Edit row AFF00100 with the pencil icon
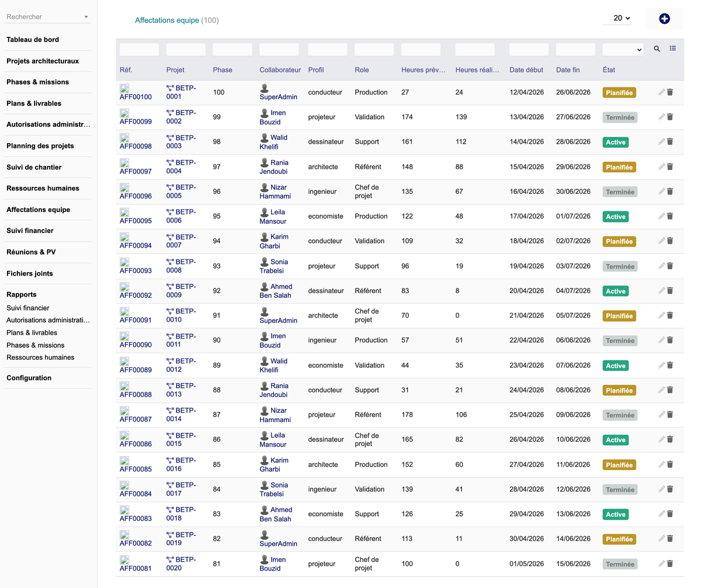701x588 pixels. 661,92
